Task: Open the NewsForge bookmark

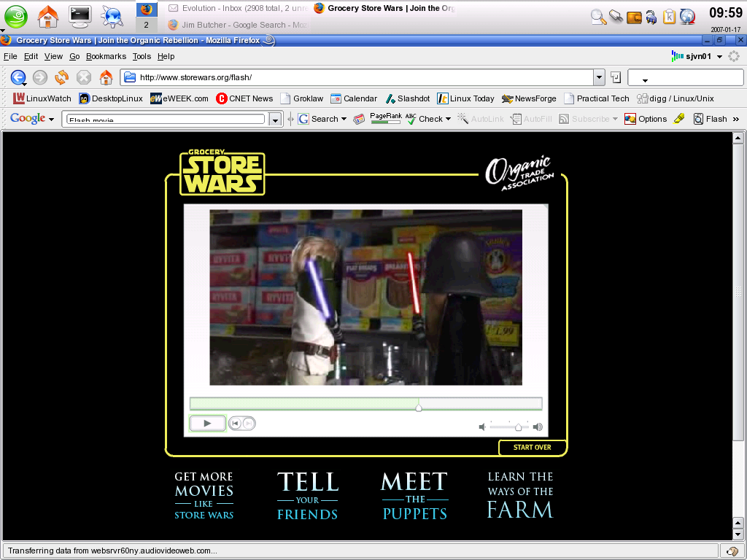Action: (529, 98)
